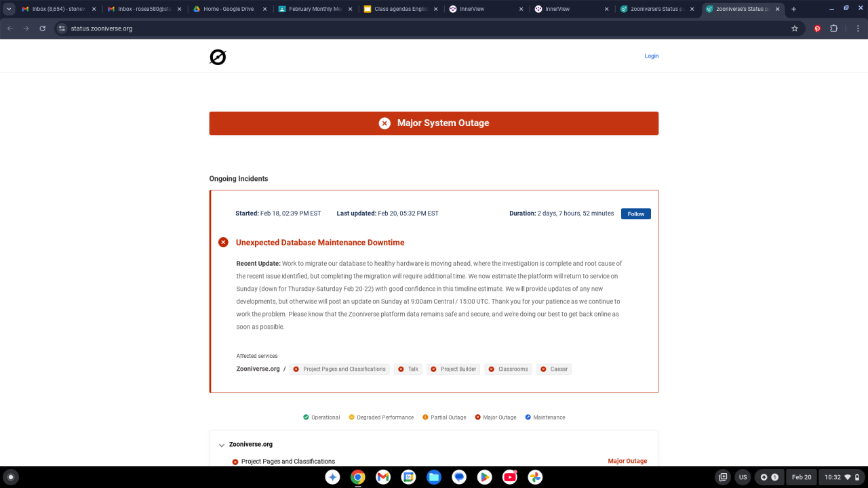Screen dimensions: 868x488
Task: Open the Chrome three-dot menu
Action: 858,28
